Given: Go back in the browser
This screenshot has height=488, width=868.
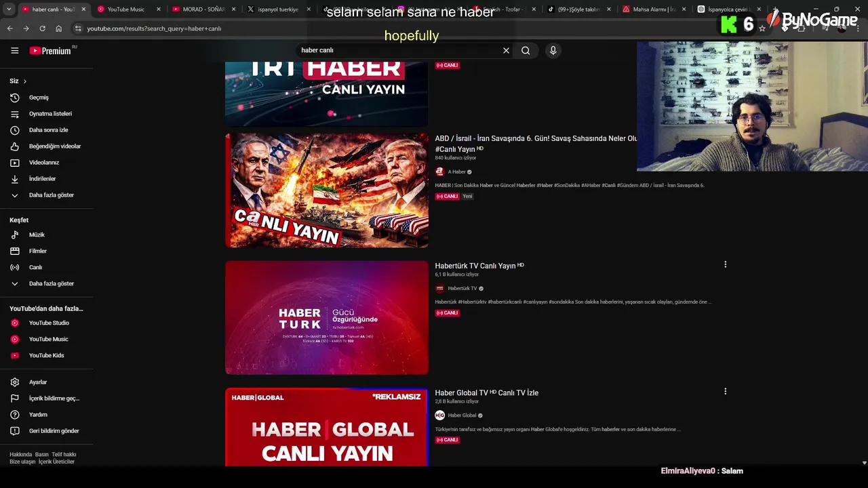Looking at the screenshot, I should point(9,28).
